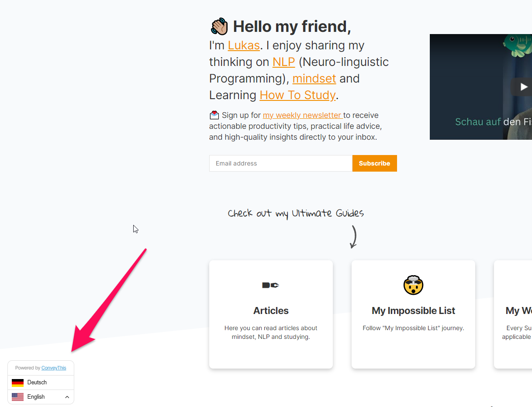Open the ConveyThis link

tap(54, 368)
